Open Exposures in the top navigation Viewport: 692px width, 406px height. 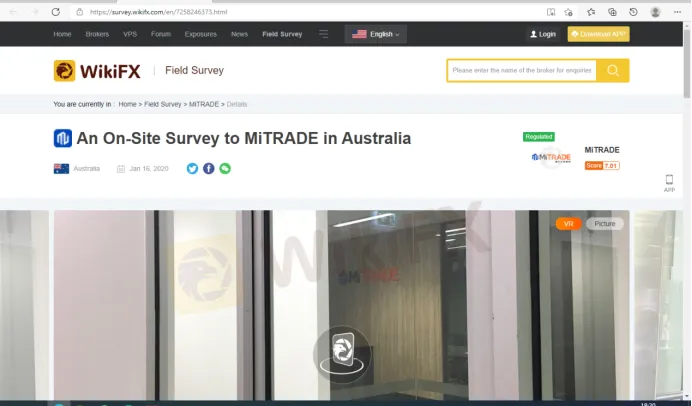[x=201, y=34]
